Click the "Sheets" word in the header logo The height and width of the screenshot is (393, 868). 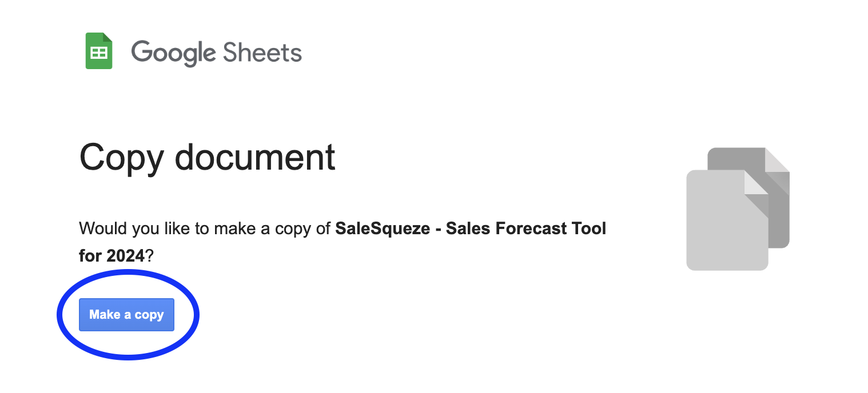(x=262, y=53)
